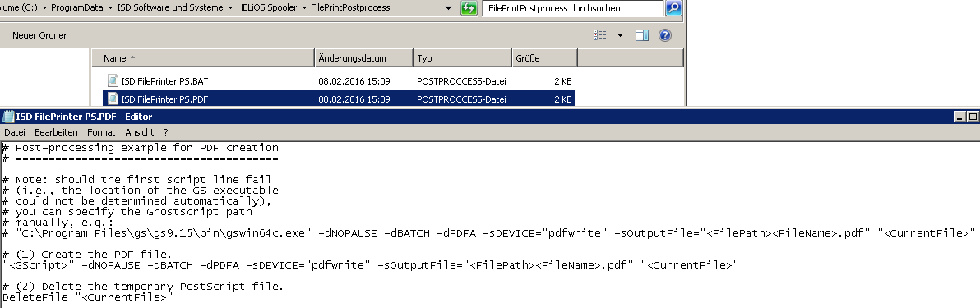Expand the ISD Software und Systeme breadcrumb arrow

(x=230, y=8)
